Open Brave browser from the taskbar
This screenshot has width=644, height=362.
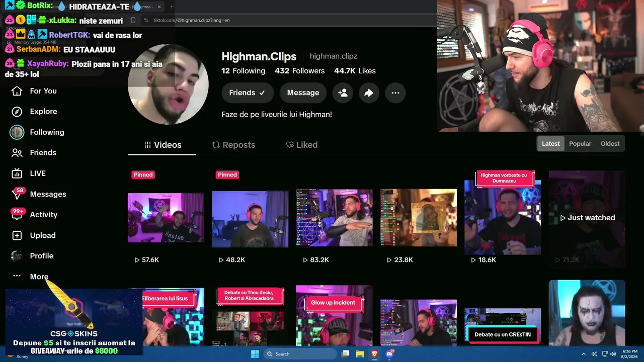374,354
